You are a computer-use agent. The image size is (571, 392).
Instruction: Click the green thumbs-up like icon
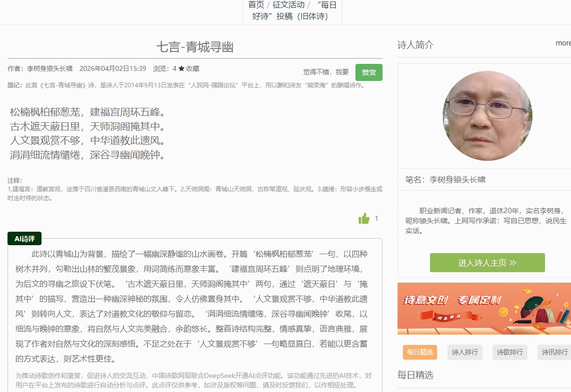[x=363, y=218]
